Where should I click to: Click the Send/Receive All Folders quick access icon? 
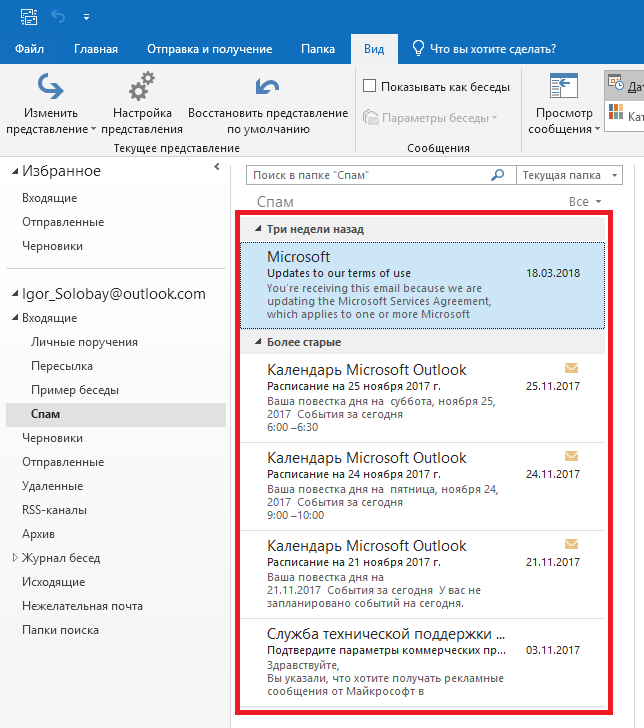[x=29, y=17]
